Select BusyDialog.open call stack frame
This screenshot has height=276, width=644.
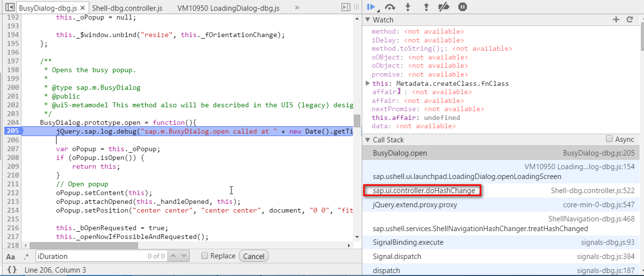pos(501,153)
